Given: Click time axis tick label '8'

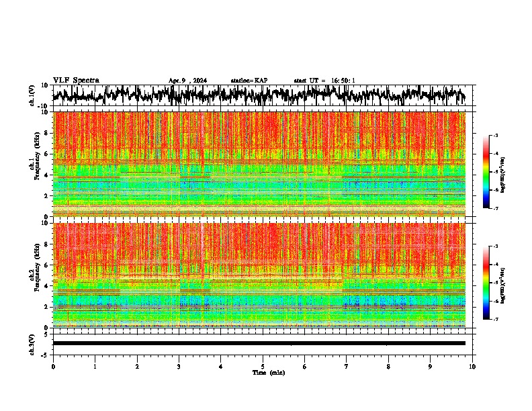Looking at the screenshot, I should [388, 367].
